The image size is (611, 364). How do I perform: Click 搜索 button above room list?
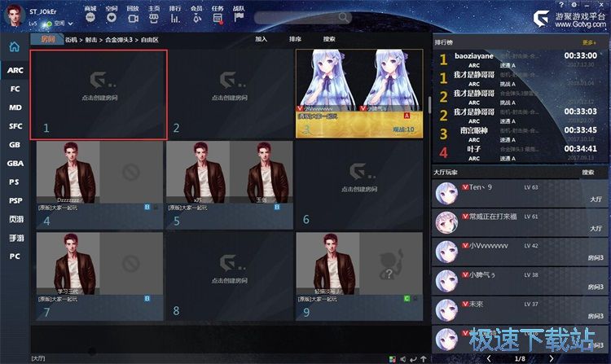[329, 39]
